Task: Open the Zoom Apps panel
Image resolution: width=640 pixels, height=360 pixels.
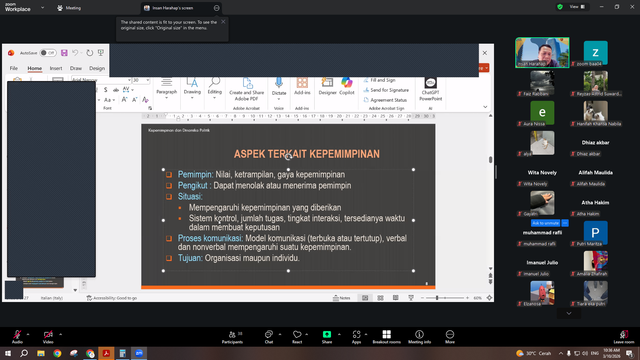Action: click(x=356, y=337)
